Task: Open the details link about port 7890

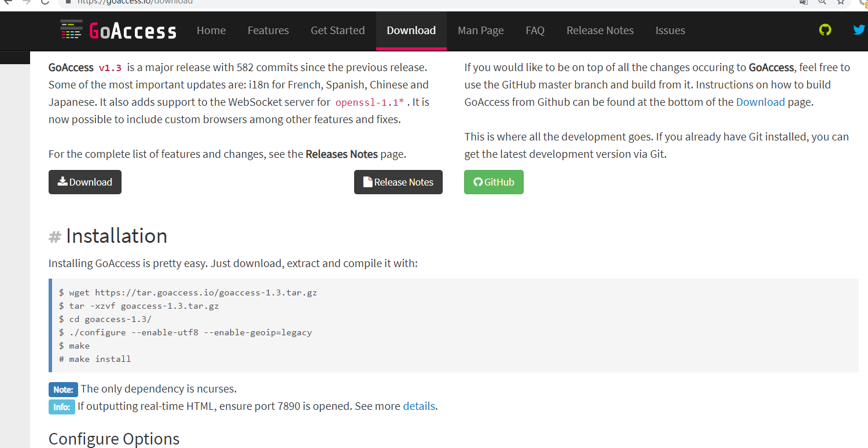Action: pyautogui.click(x=419, y=406)
